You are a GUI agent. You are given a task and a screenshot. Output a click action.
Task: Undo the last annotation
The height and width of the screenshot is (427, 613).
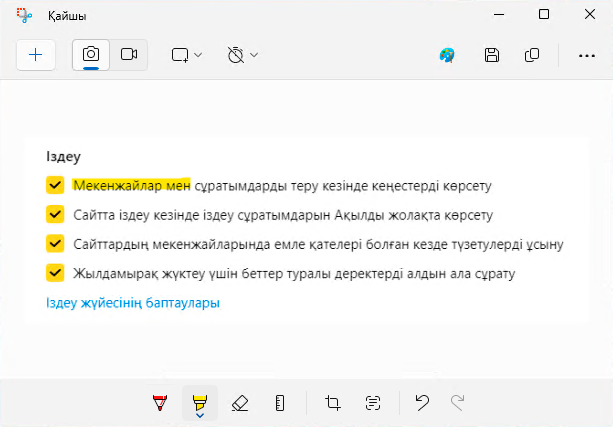(422, 402)
